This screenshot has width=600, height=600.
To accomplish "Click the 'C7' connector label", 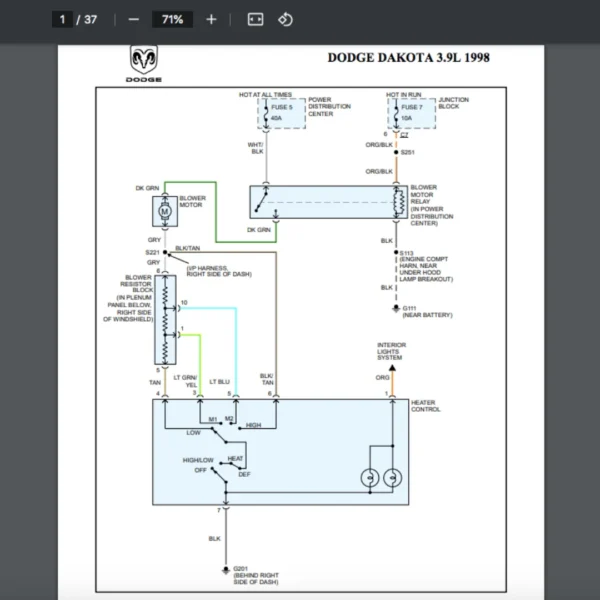I will [404, 135].
